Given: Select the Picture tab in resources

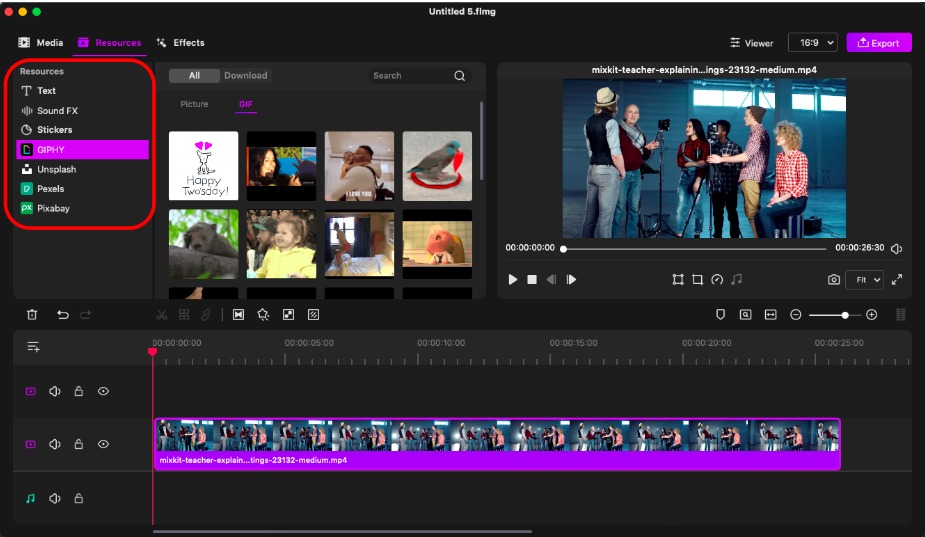Looking at the screenshot, I should click(194, 104).
